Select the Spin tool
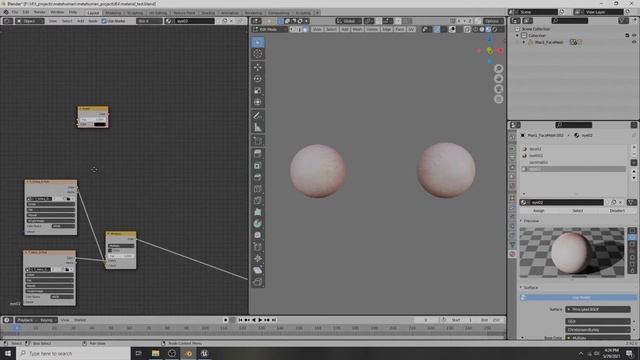The width and height of the screenshot is (640, 360). pyautogui.click(x=258, y=223)
